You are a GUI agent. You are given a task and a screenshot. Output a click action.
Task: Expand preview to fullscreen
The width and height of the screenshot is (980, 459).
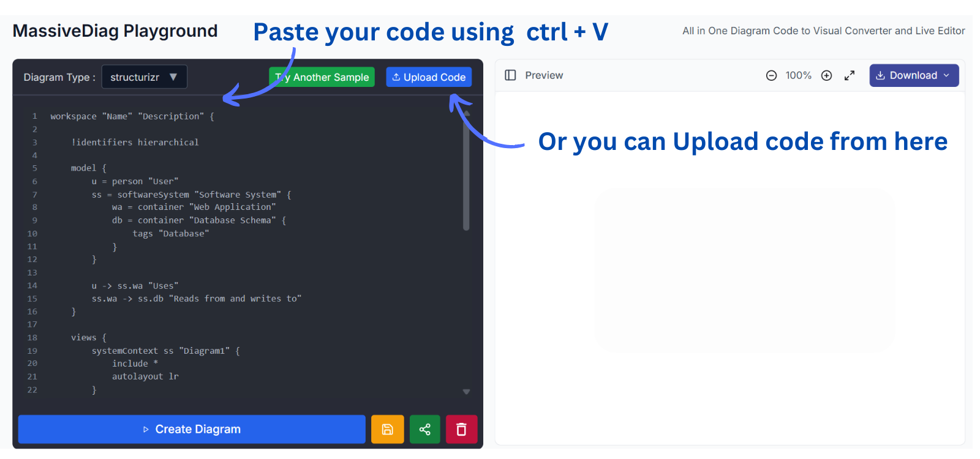pos(850,75)
